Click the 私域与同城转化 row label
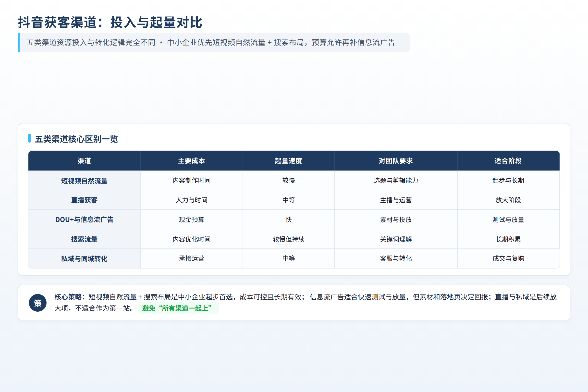The height and width of the screenshot is (392, 588). pos(84,258)
